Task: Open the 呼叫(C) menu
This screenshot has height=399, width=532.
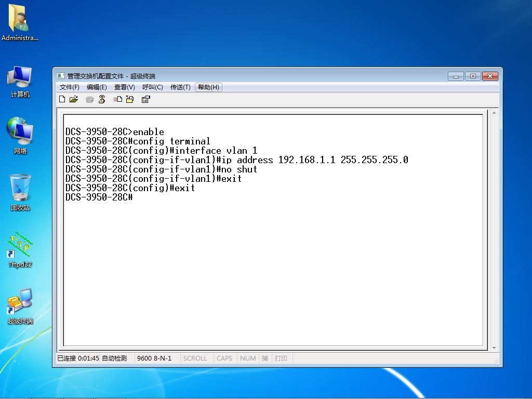Action: tap(153, 87)
